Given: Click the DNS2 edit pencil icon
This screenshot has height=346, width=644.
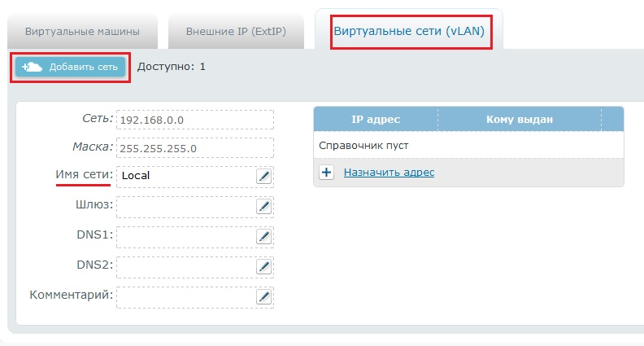Looking at the screenshot, I should pyautogui.click(x=263, y=266).
